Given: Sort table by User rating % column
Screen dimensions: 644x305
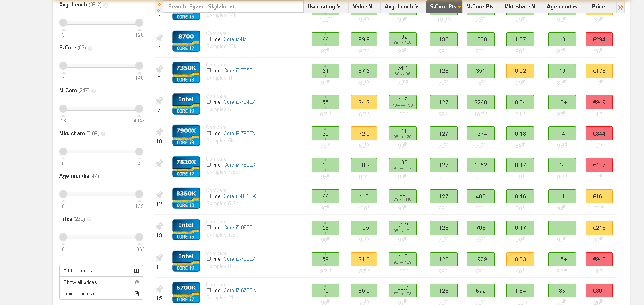Looking at the screenshot, I should tap(324, 7).
